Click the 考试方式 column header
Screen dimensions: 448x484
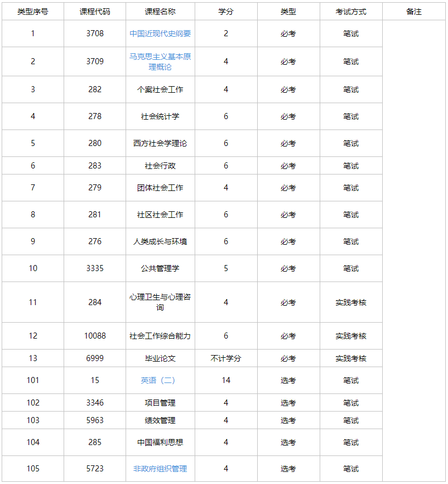tap(351, 12)
